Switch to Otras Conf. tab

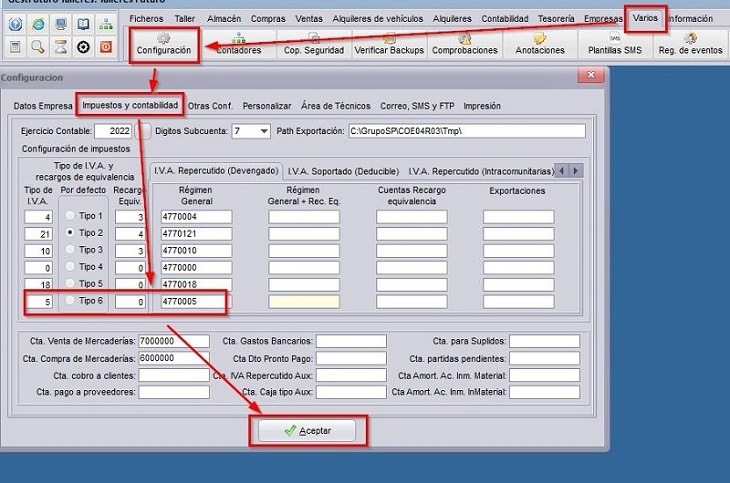click(x=210, y=106)
